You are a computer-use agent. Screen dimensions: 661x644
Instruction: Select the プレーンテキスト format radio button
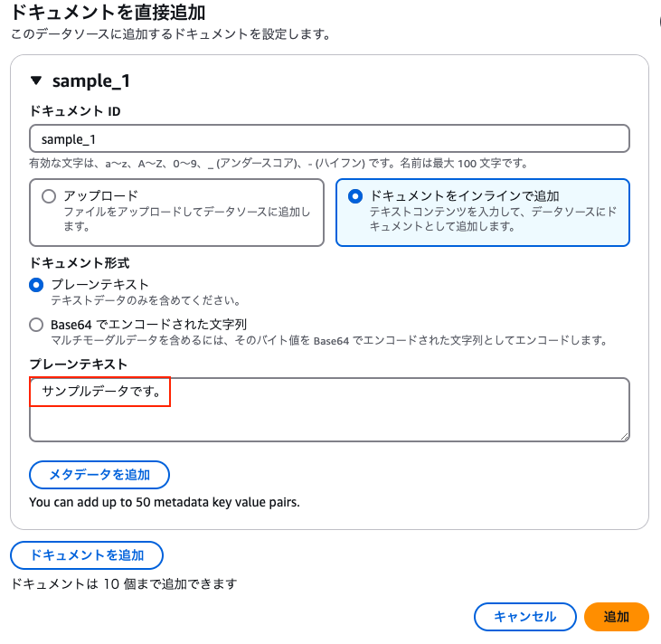(x=36, y=285)
